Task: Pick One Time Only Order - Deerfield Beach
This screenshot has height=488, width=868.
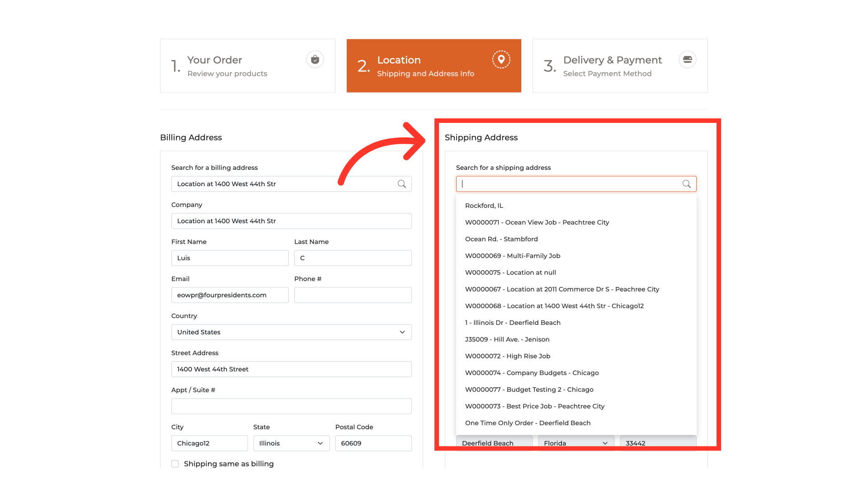Action: point(528,423)
